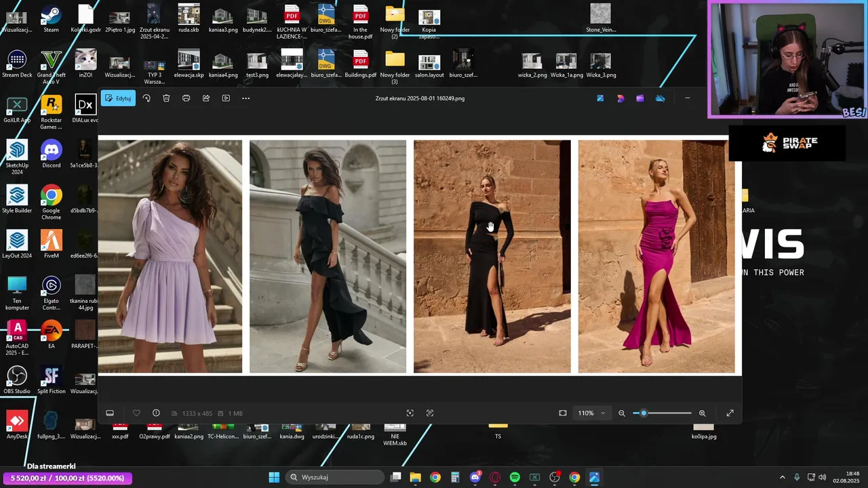The image size is (868, 488).
Task: Print the image using the printer icon
Action: click(x=186, y=98)
